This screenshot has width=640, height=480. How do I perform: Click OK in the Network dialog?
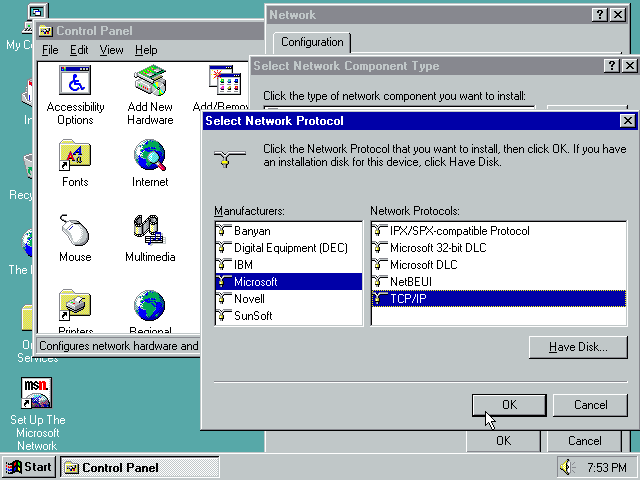point(503,441)
